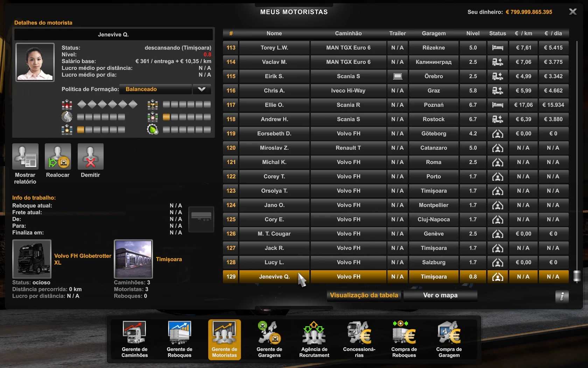Expand the Política de Formação dropdown arrow

[202, 89]
